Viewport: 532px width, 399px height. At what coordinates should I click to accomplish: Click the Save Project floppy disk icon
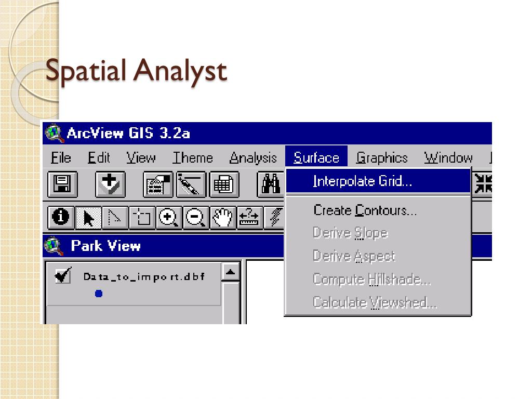pyautogui.click(x=63, y=184)
